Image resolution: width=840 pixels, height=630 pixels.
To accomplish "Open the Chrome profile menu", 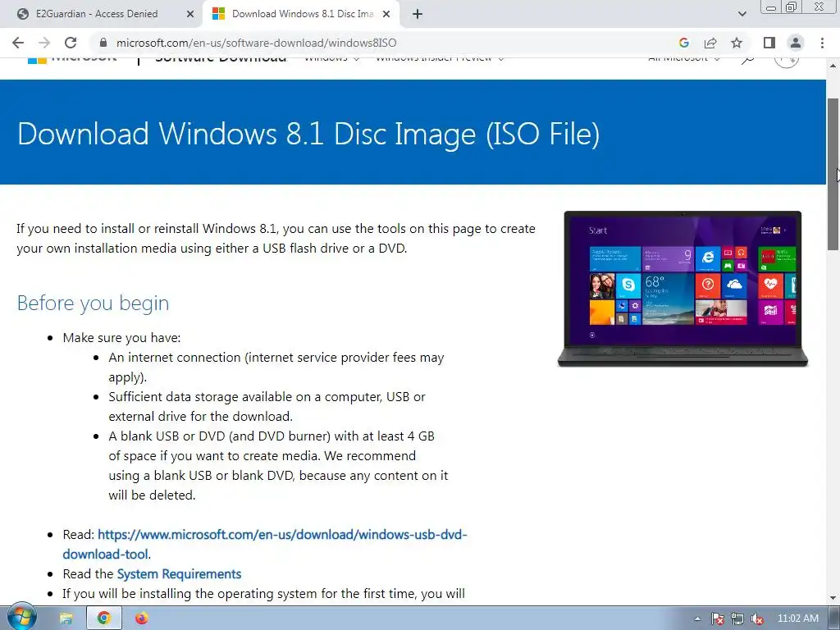I will (x=796, y=43).
